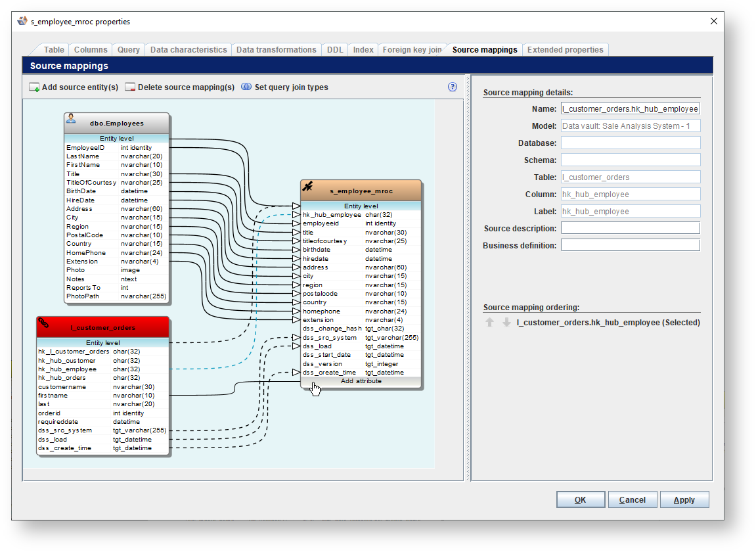Click the dbo.Employees entity person icon
This screenshot has width=756, height=552.
coord(71,119)
